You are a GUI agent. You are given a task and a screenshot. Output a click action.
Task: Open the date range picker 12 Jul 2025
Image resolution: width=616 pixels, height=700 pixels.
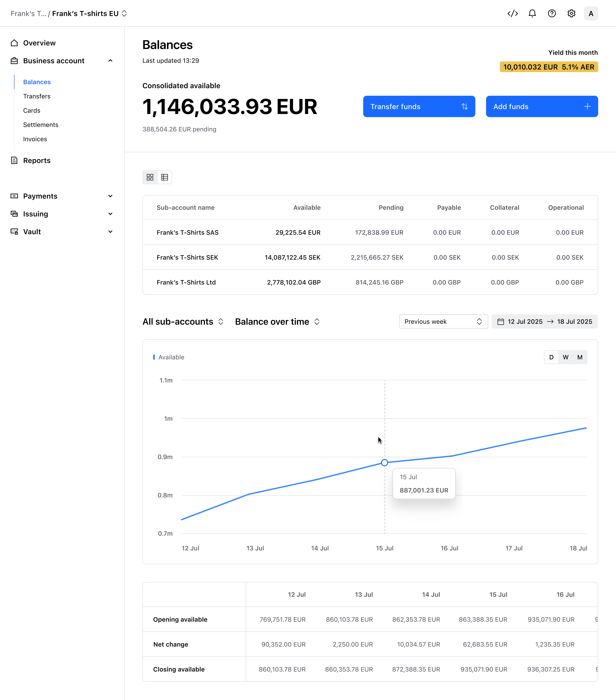pos(544,322)
